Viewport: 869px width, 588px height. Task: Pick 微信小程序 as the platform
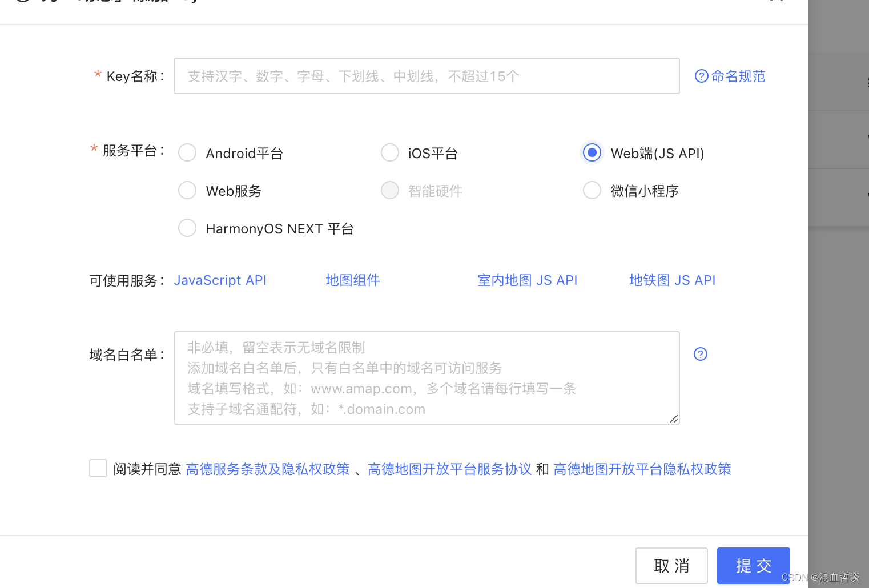(x=592, y=190)
